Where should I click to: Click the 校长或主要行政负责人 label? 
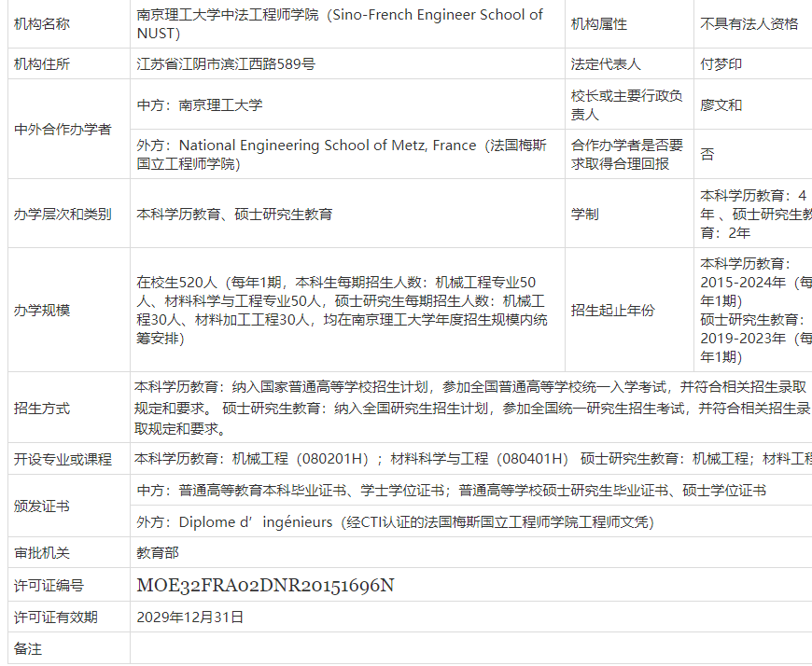[x=626, y=105]
